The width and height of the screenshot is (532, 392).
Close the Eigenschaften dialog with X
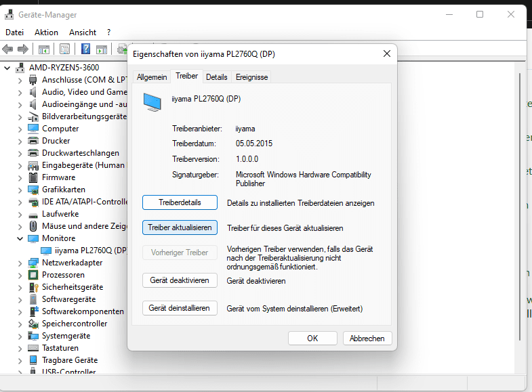(387, 54)
